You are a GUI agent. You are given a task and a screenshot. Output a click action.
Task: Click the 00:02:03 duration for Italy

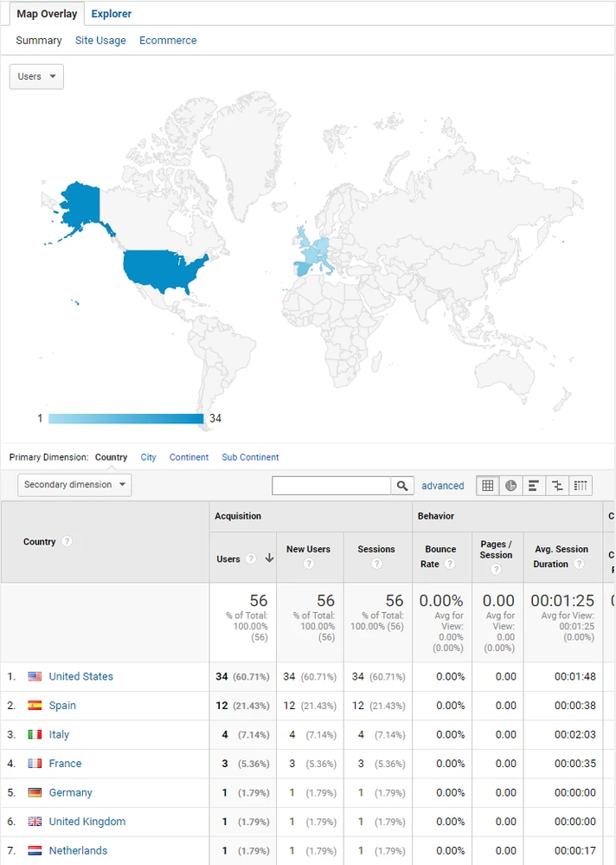point(575,734)
